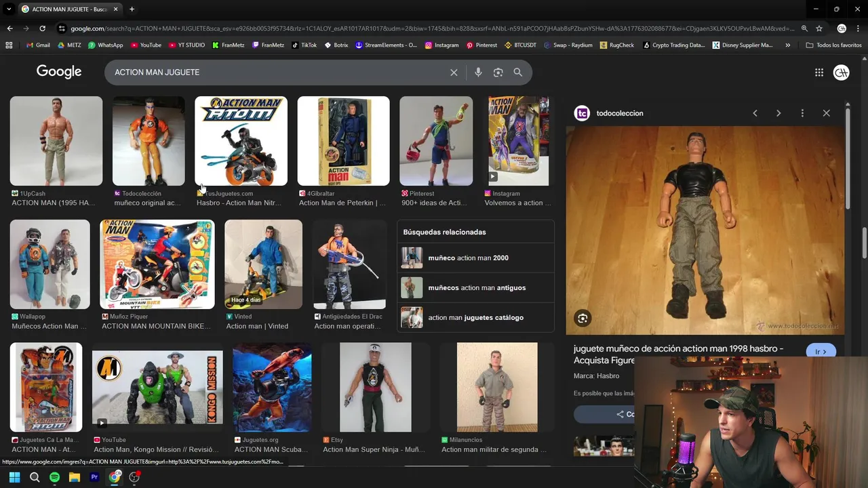
Task: Open the Todocolección muñeco original thumbnail
Action: (149, 141)
